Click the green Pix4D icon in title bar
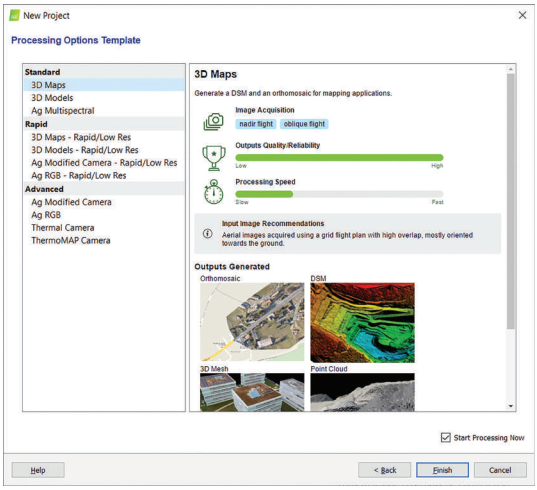This screenshot has width=537, height=490. (15, 15)
